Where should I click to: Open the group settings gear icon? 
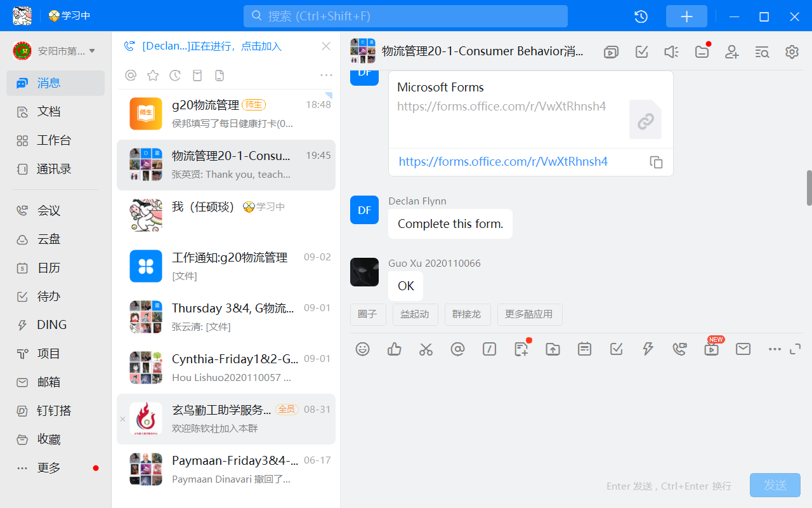tap(792, 52)
